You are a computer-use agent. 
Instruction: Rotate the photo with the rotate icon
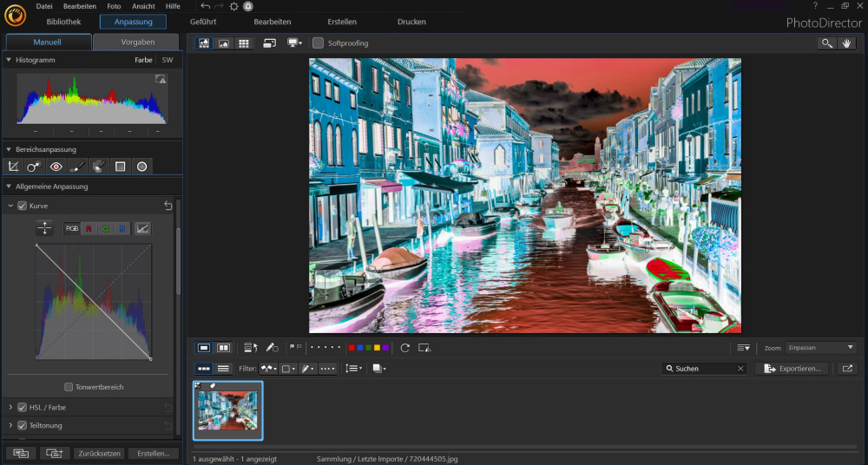[x=404, y=348]
